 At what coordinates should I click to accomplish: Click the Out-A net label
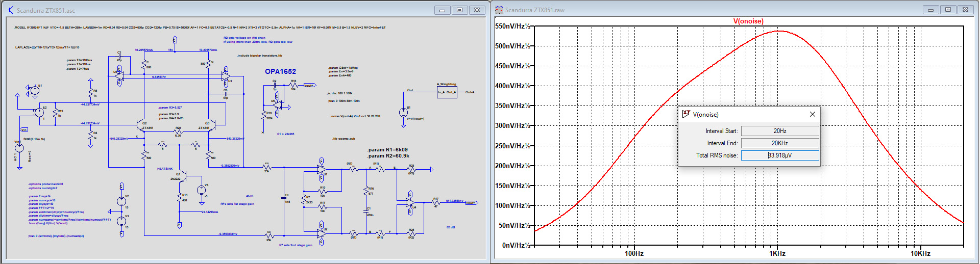pyautogui.click(x=470, y=92)
